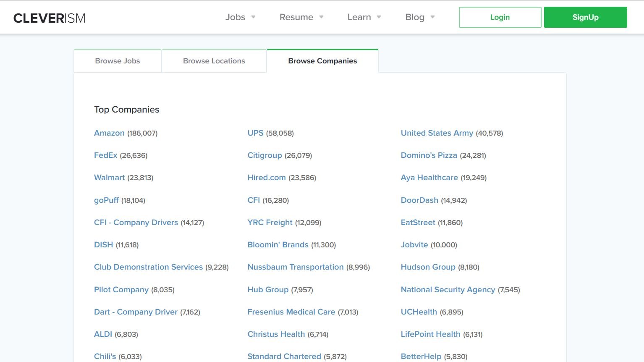Expand the Learn menu arrow
This screenshot has width=644, height=362.
(x=379, y=17)
